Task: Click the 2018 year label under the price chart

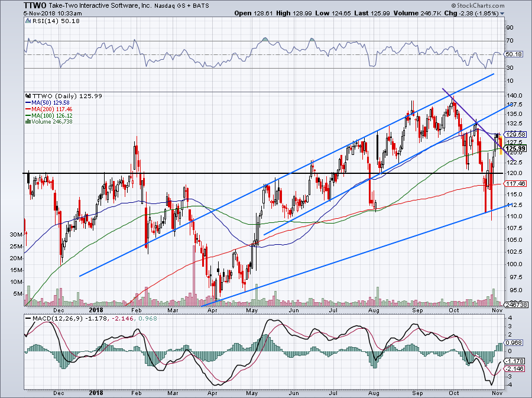Action: [96, 310]
